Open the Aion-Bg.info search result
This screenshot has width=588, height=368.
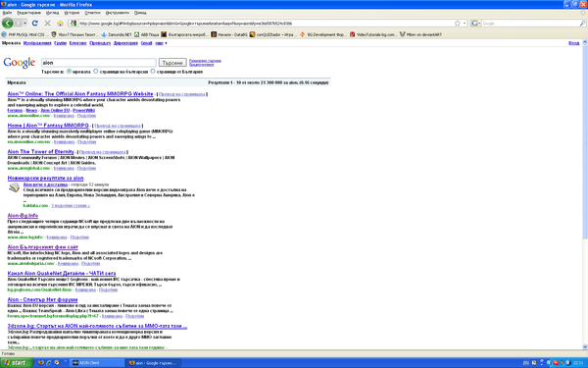[x=23, y=216]
